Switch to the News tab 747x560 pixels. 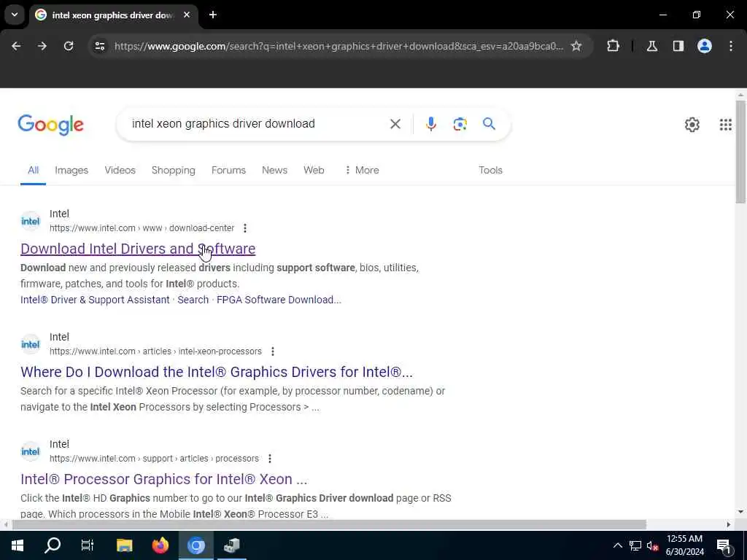point(274,170)
